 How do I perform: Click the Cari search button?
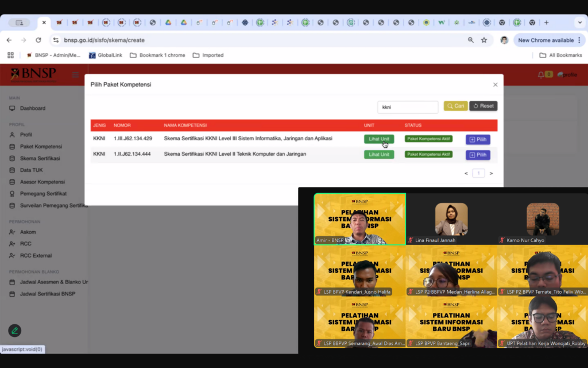click(x=455, y=106)
